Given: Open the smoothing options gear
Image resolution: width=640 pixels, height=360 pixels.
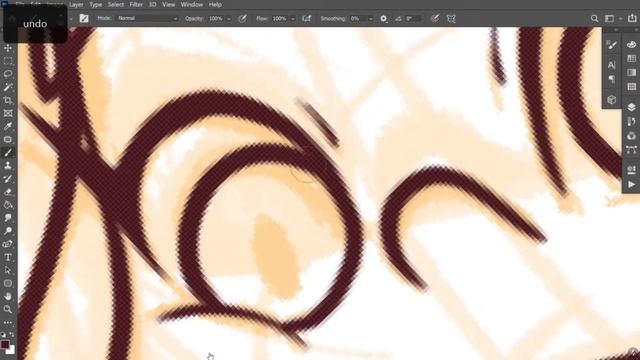Looking at the screenshot, I should point(383,18).
